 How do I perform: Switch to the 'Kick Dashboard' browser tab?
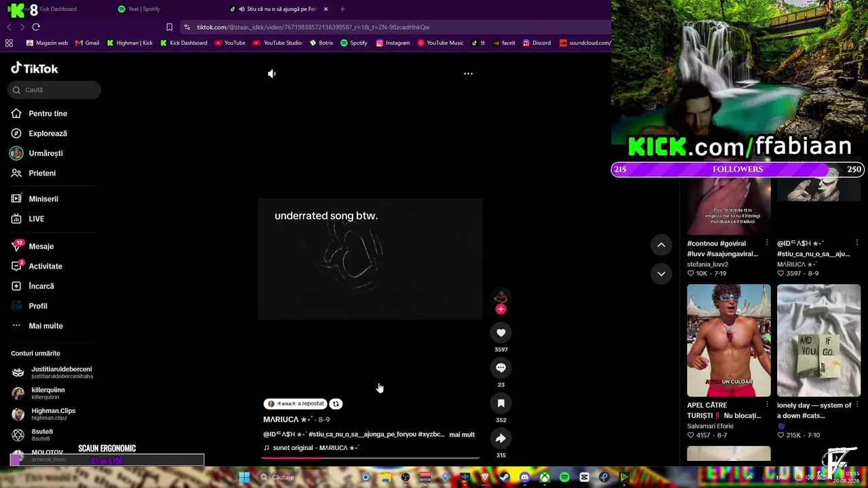click(x=58, y=9)
